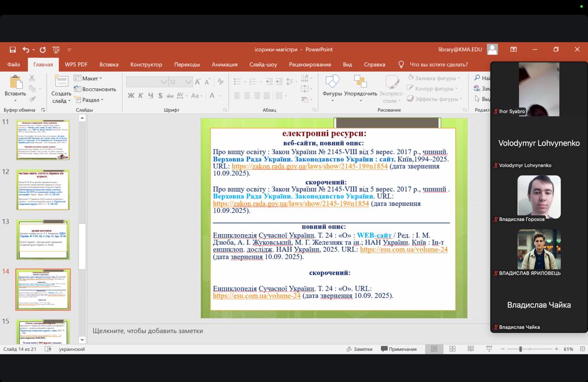Viewport: 588px width, 382px height.
Task: Open Контур фигуры outline dropdown
Action: click(x=433, y=89)
